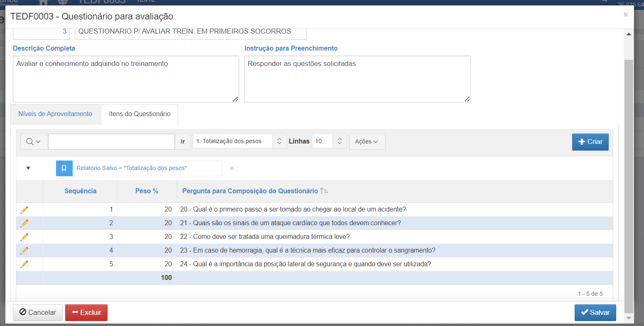Screen dimensions: 644x326
Task: Edit row with sequence 2 pencil icon
Action: click(24, 224)
